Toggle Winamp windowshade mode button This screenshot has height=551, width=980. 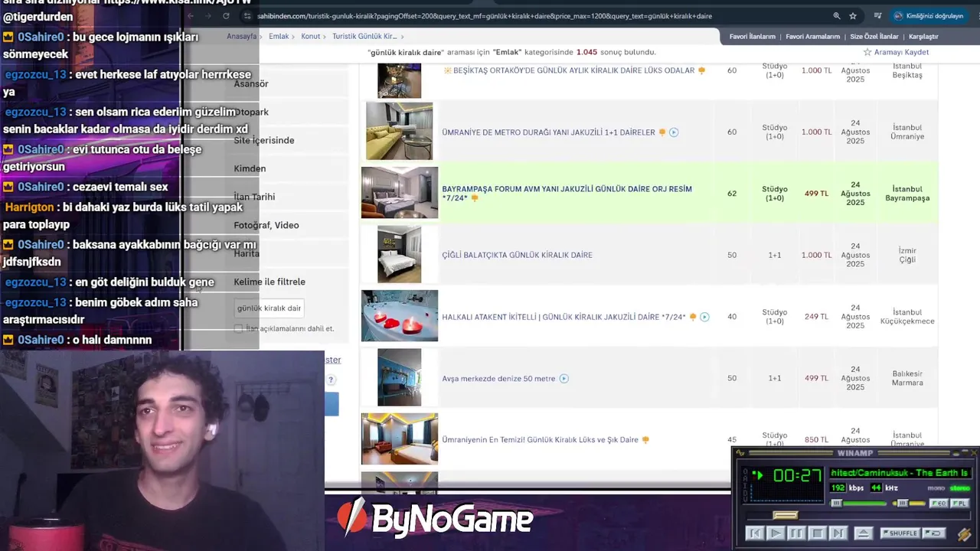tap(965, 452)
